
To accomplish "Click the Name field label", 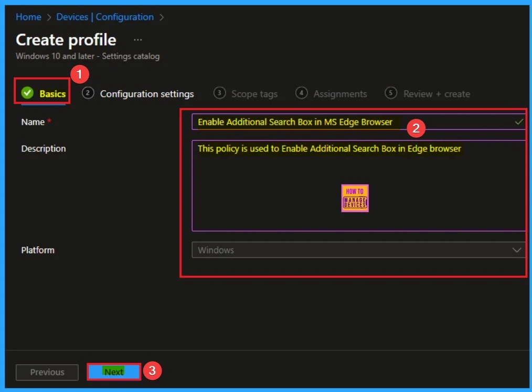I will point(33,122).
